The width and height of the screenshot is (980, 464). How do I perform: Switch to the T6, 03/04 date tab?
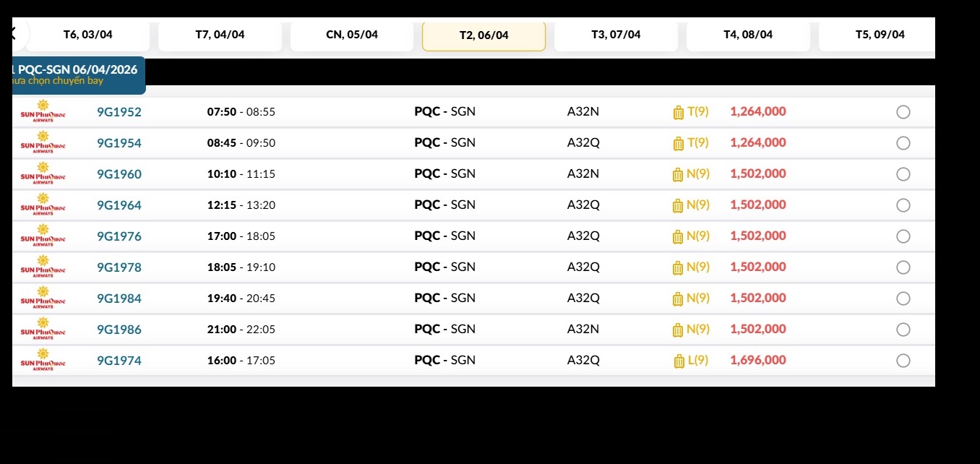[x=88, y=35]
